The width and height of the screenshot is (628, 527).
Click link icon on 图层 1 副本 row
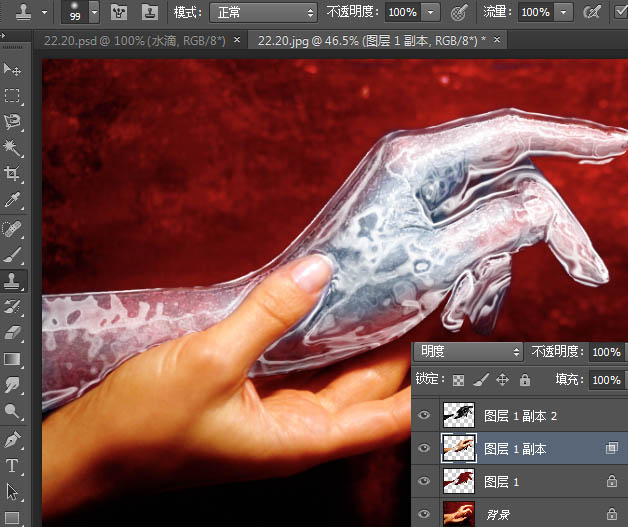pyautogui.click(x=612, y=448)
